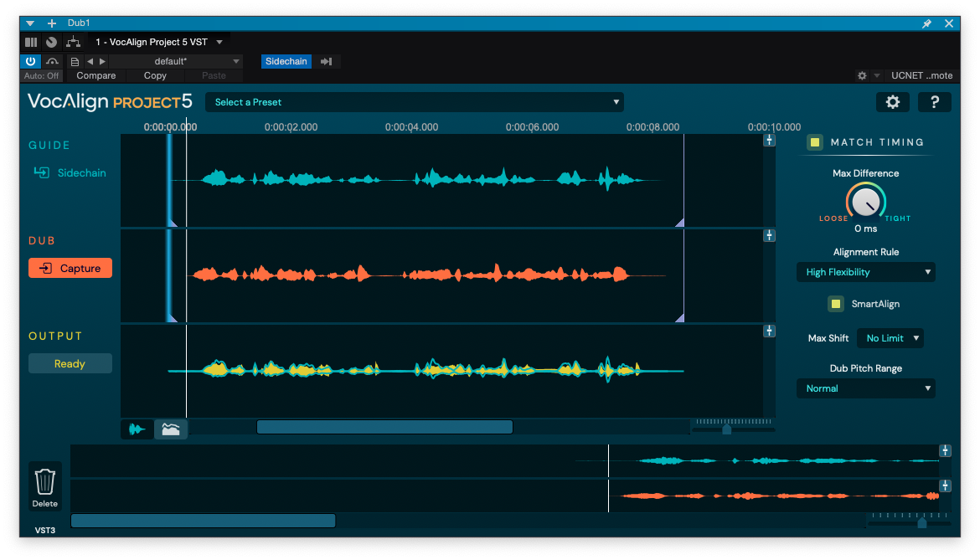
Task: Open Alignment Rule High Flexibility dropdown
Action: pos(865,272)
